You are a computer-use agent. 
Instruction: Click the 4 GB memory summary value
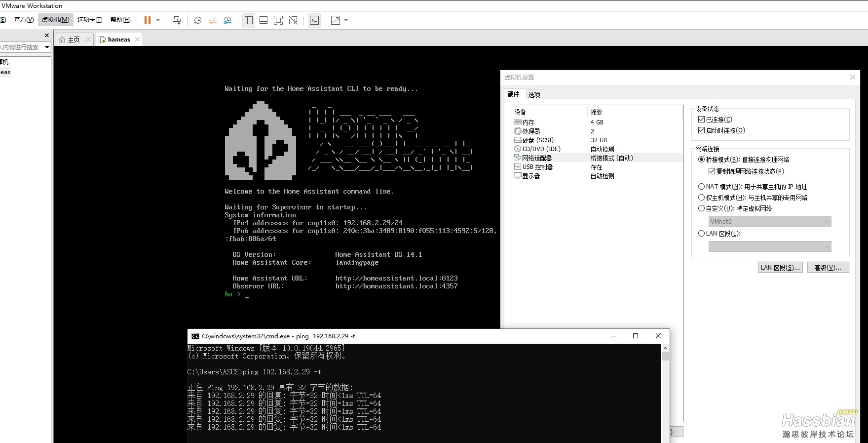tap(597, 122)
